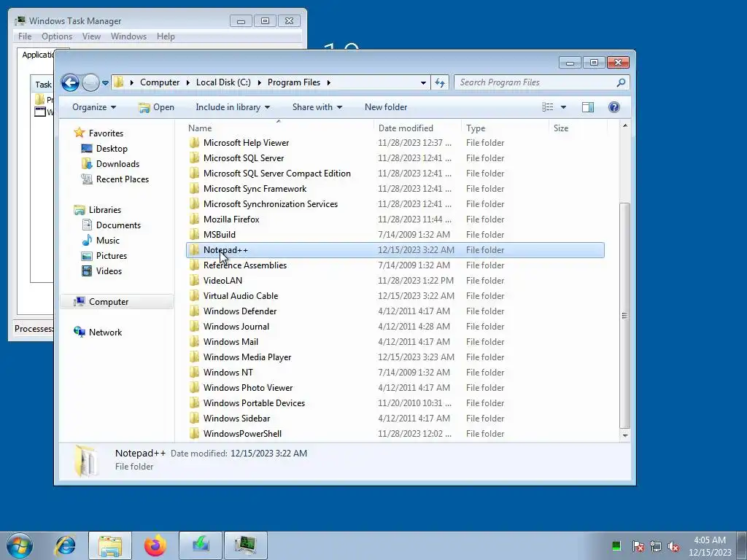
Task: Select Windows Defender folder icon
Action: coord(194,311)
